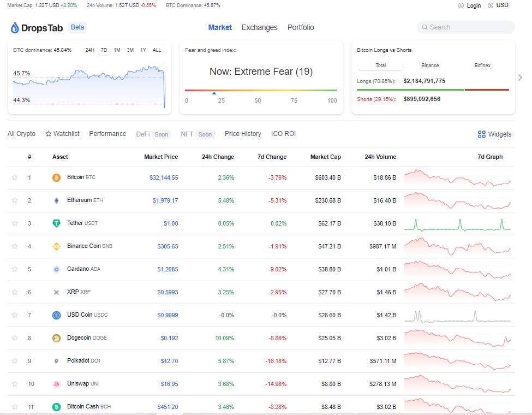This screenshot has height=415, width=532.
Task: Click the Bitcoin coin icon
Action: (56, 177)
